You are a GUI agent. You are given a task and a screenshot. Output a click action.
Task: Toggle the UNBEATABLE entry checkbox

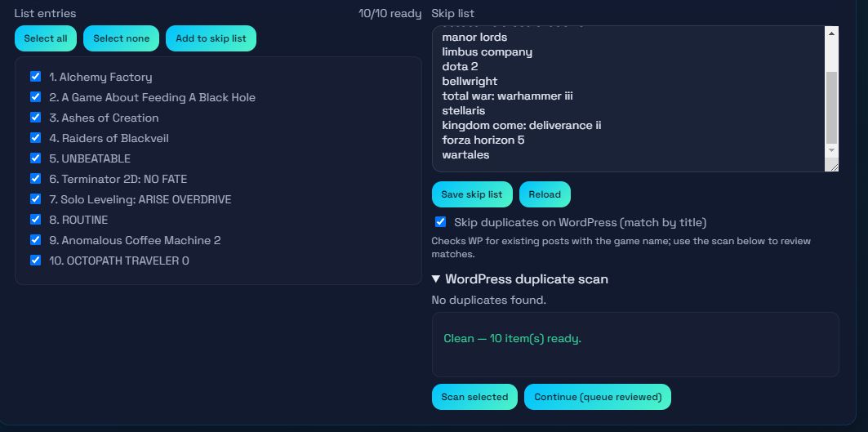pyautogui.click(x=35, y=158)
